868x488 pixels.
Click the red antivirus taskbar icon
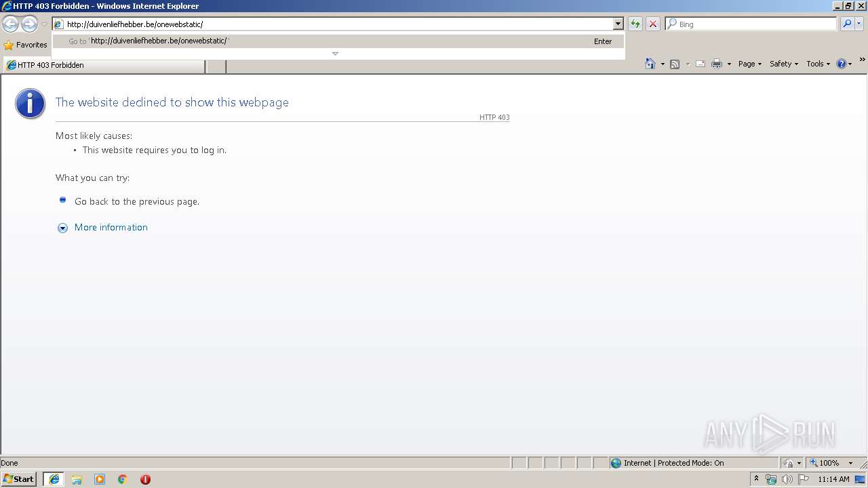click(x=145, y=479)
